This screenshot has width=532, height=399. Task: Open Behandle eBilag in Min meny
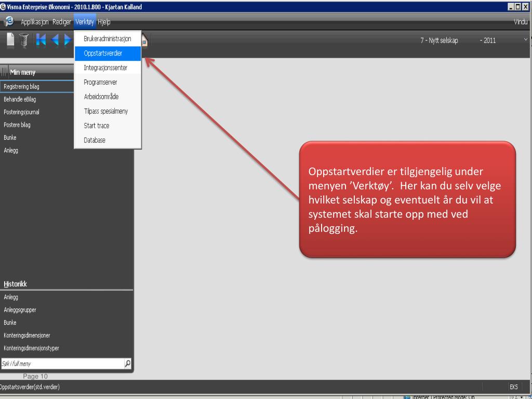coord(20,99)
